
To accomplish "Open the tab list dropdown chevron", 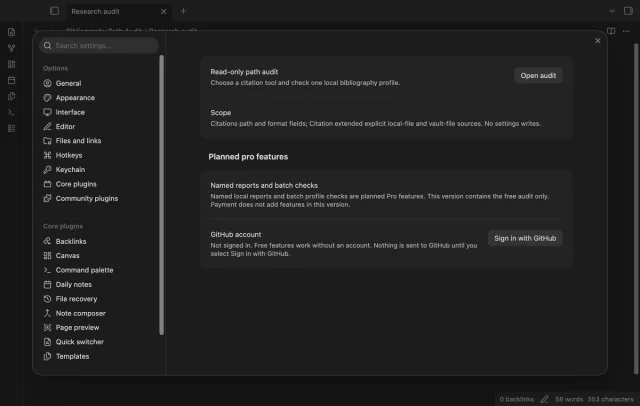I will pyautogui.click(x=612, y=11).
